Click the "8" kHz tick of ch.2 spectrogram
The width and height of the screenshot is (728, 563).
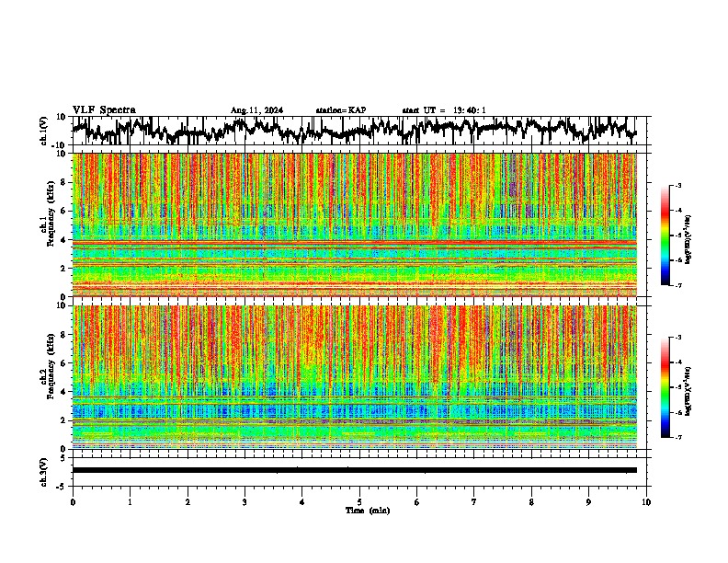click(64, 335)
